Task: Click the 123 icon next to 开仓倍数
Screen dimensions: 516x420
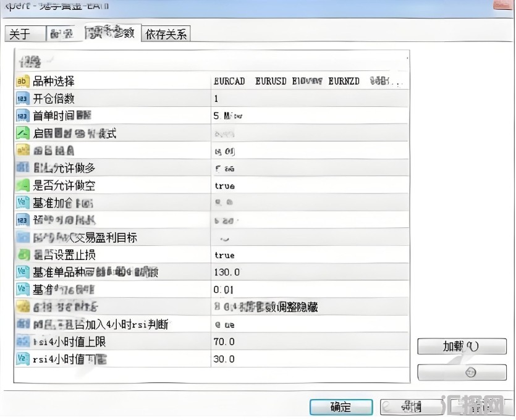Action: (22, 99)
